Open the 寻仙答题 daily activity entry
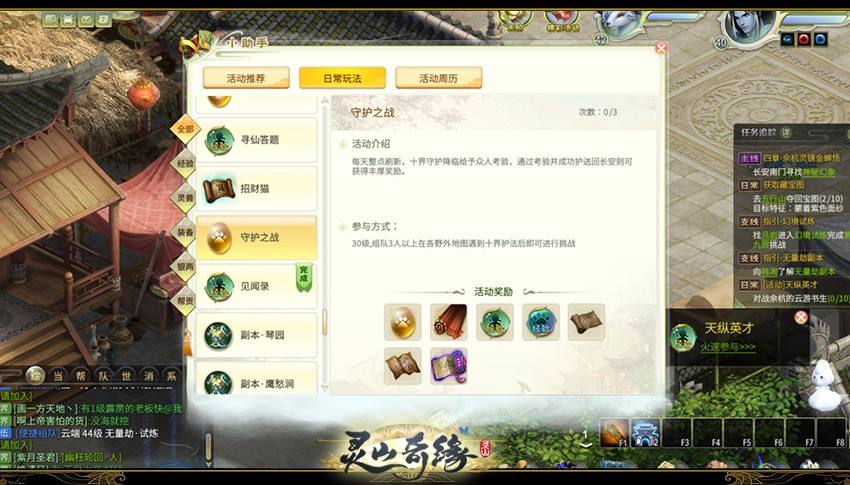Screen dimensions: 850x485 point(256,140)
